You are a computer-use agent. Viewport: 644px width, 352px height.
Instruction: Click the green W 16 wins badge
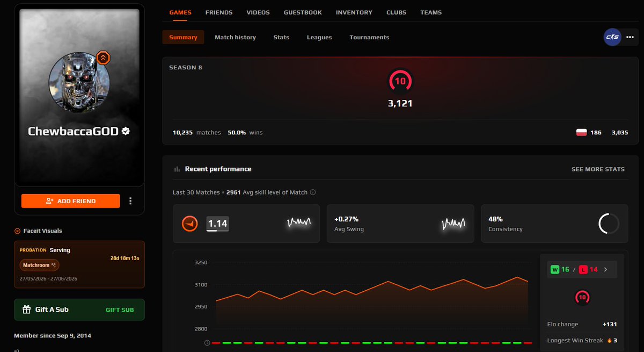pos(560,270)
